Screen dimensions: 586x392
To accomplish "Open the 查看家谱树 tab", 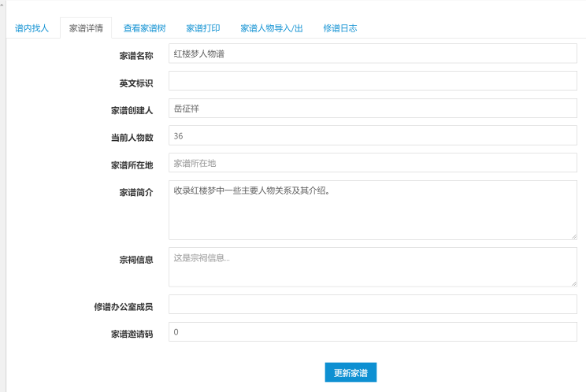I will pyautogui.click(x=145, y=28).
